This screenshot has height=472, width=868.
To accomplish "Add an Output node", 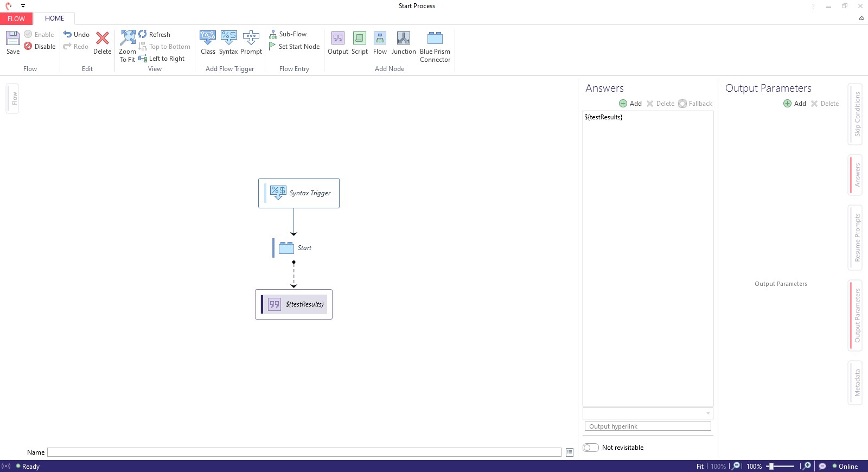I will (338, 42).
